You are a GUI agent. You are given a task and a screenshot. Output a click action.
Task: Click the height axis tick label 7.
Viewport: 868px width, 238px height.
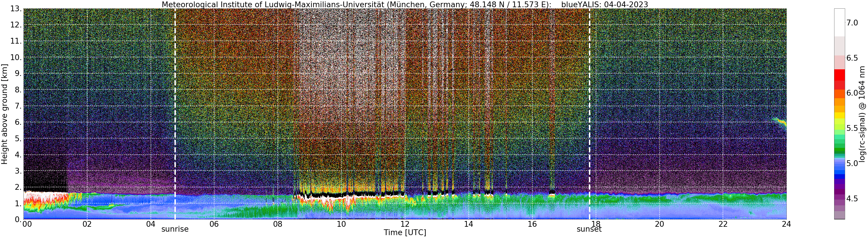coord(18,106)
